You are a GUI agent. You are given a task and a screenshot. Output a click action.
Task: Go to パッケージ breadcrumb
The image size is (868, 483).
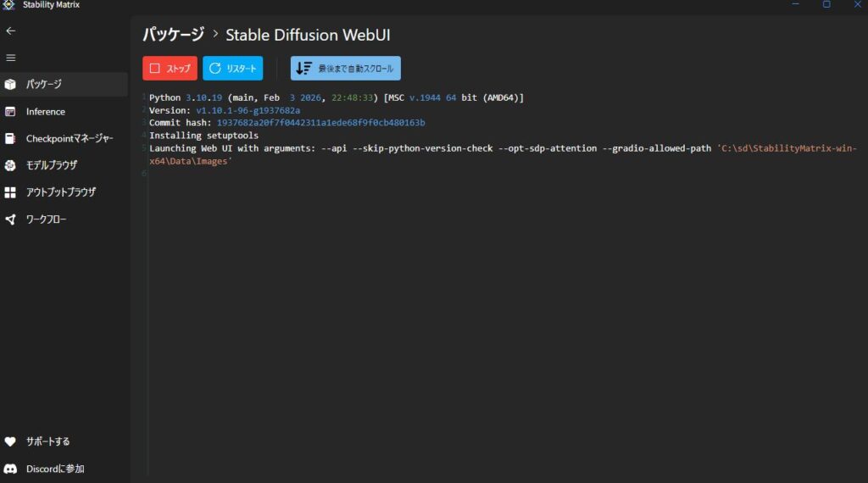tap(174, 35)
